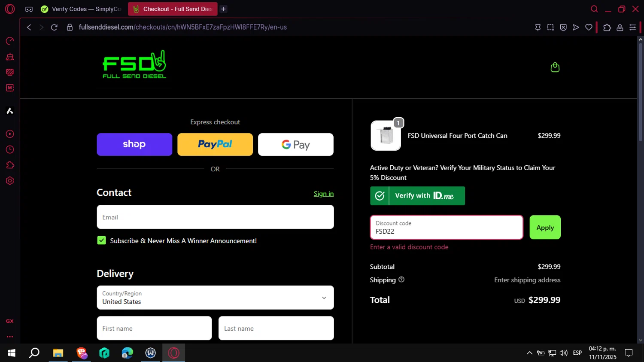Open the player send arrow icon
Screen dimensions: 644x362
[x=576, y=27]
